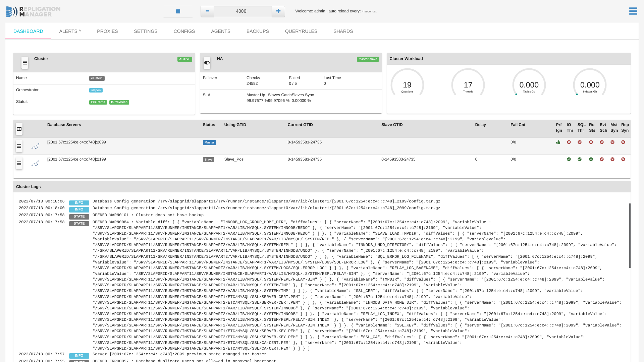Screen dimensions: 644x362
Task: Click the Indexes Gb gauge
Action: (590, 82)
